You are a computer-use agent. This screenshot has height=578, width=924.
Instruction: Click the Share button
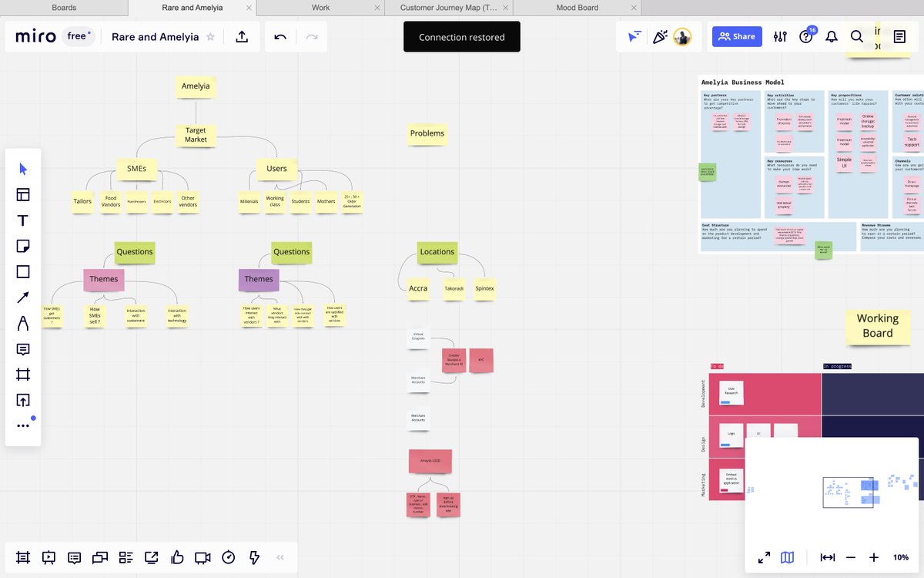coord(737,37)
